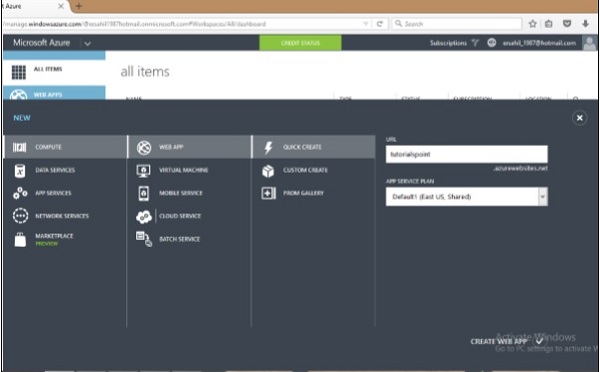Open the Data Services icon
600x372 pixels.
pos(20,170)
